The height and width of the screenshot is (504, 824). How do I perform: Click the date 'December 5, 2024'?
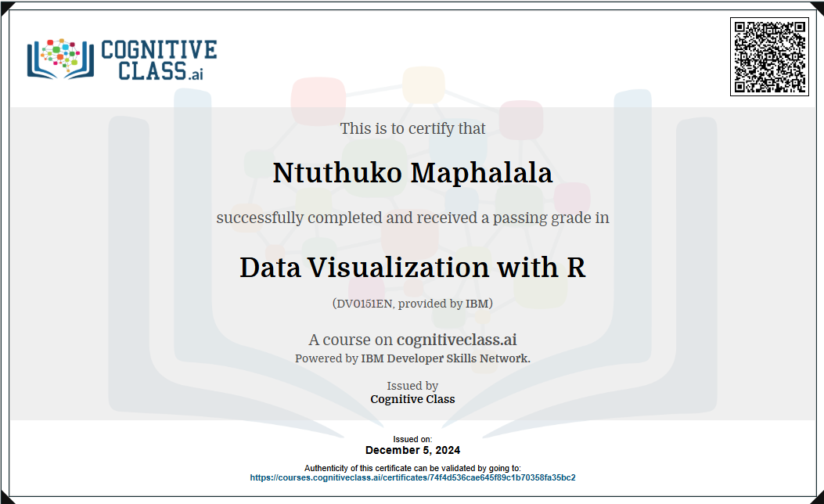click(x=412, y=451)
